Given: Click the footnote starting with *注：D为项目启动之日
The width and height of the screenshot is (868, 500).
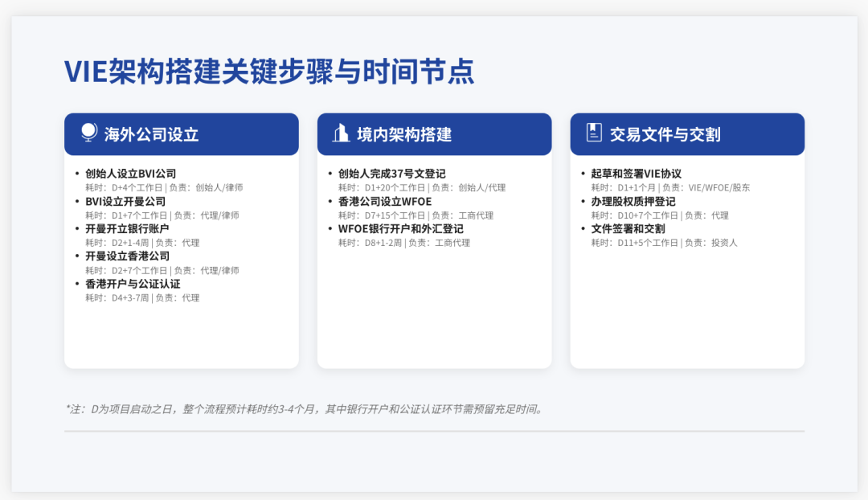Looking at the screenshot, I should tap(305, 409).
